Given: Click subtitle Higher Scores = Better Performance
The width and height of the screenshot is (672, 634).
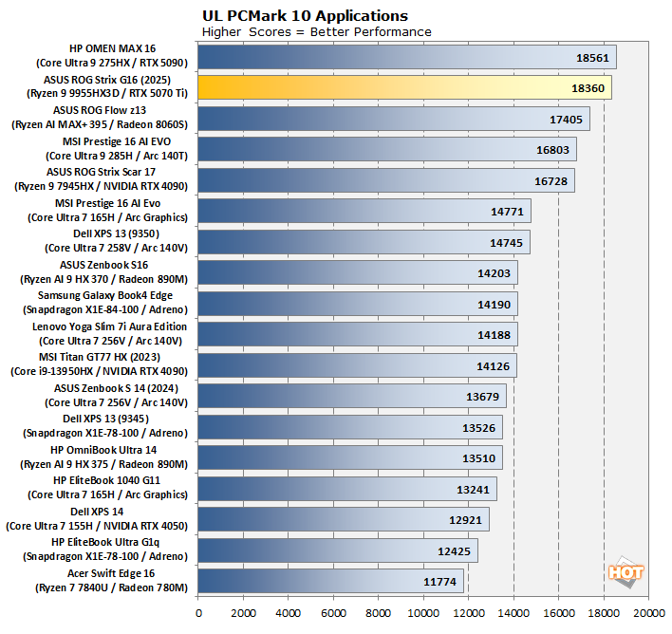Looking at the screenshot, I should tap(316, 32).
